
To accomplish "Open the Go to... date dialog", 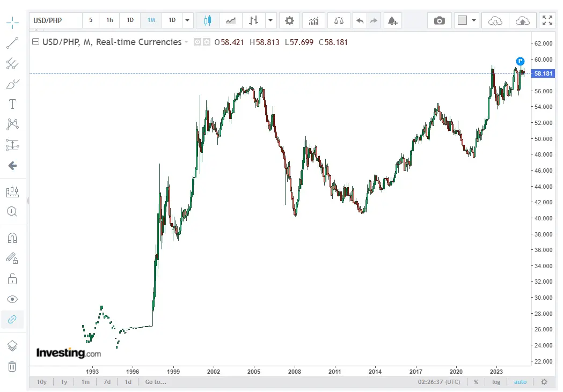I will [x=156, y=382].
